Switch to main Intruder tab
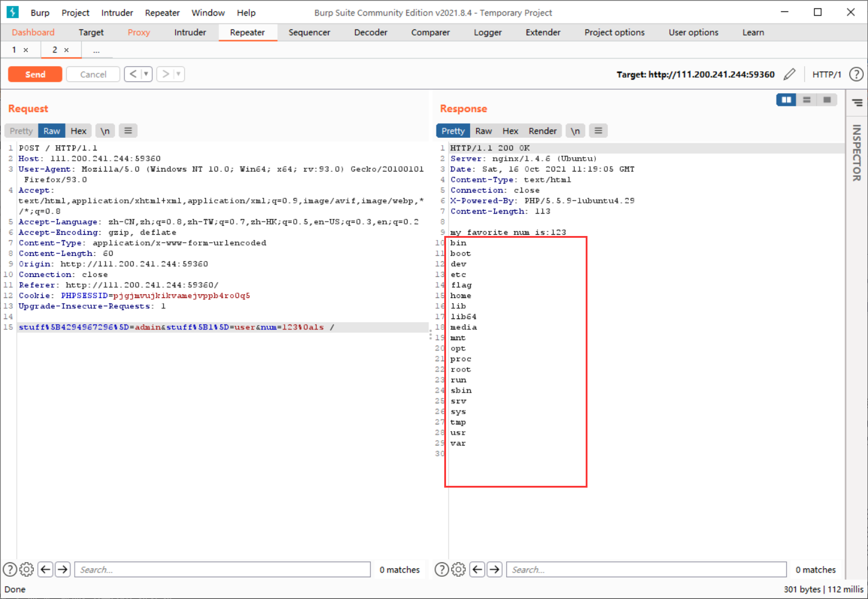868x599 pixels. coord(190,33)
